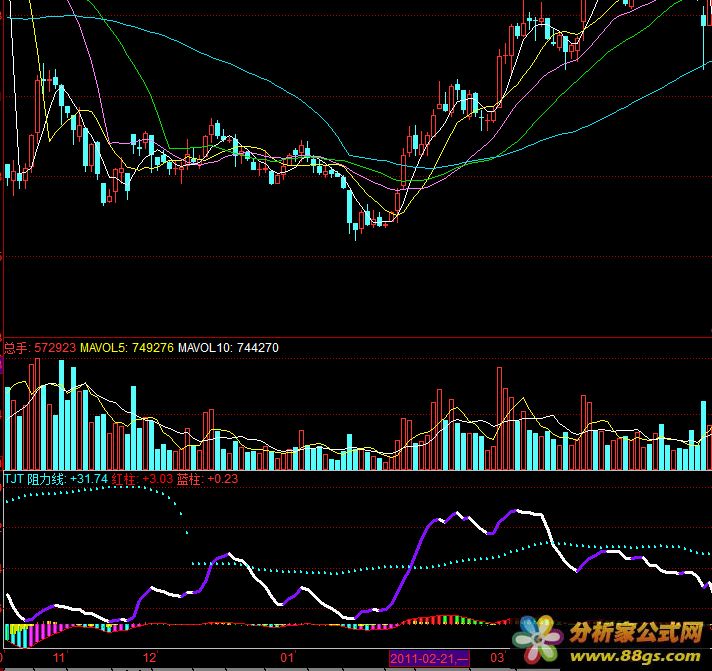Image resolution: width=712 pixels, height=671 pixels.
Task: Select the MAVOL5 value 749276
Action: coord(153,348)
